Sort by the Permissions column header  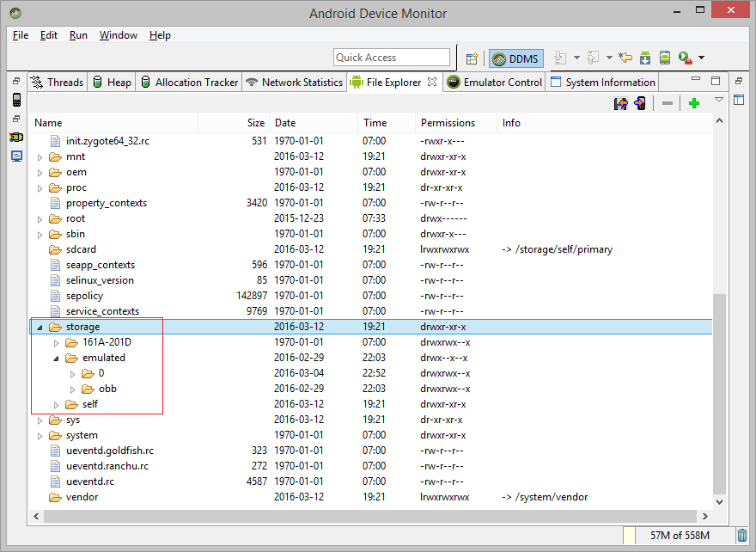455,123
